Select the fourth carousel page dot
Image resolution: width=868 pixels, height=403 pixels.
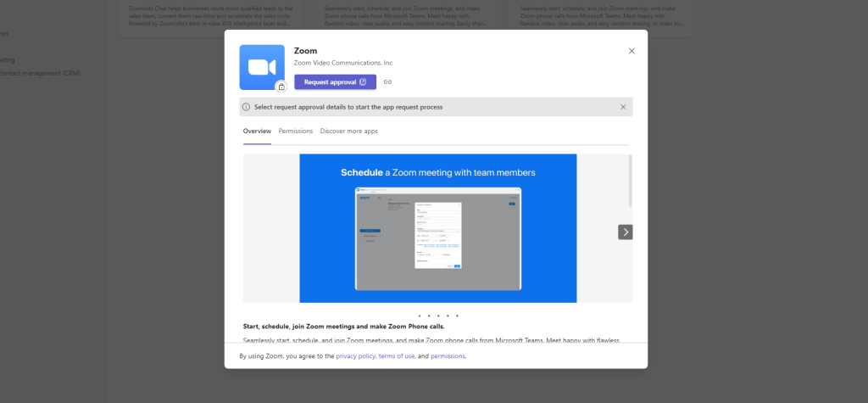448,316
